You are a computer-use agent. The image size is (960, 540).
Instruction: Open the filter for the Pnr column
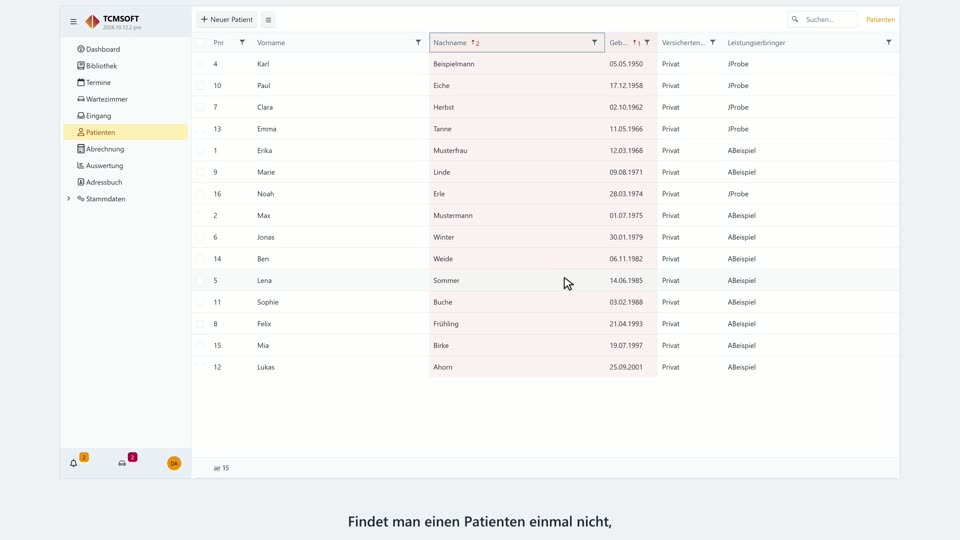(242, 43)
